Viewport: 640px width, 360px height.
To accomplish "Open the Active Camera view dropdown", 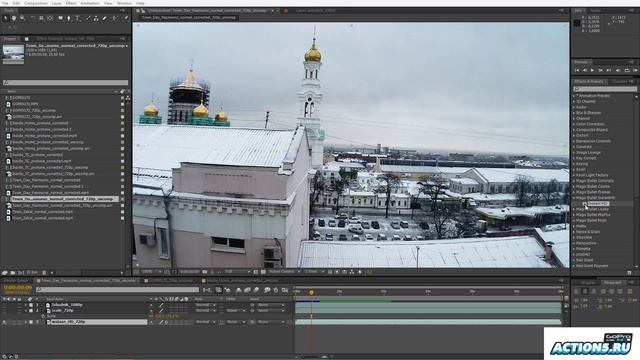I will point(284,271).
